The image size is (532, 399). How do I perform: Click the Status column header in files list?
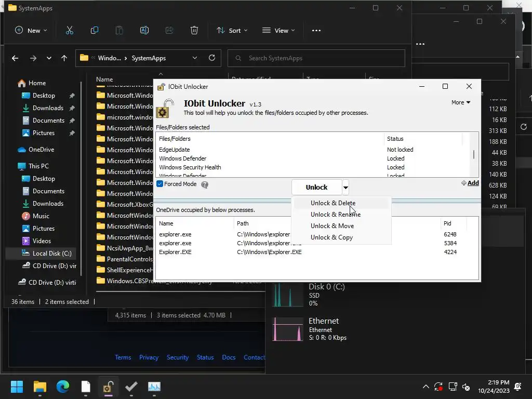(x=423, y=139)
